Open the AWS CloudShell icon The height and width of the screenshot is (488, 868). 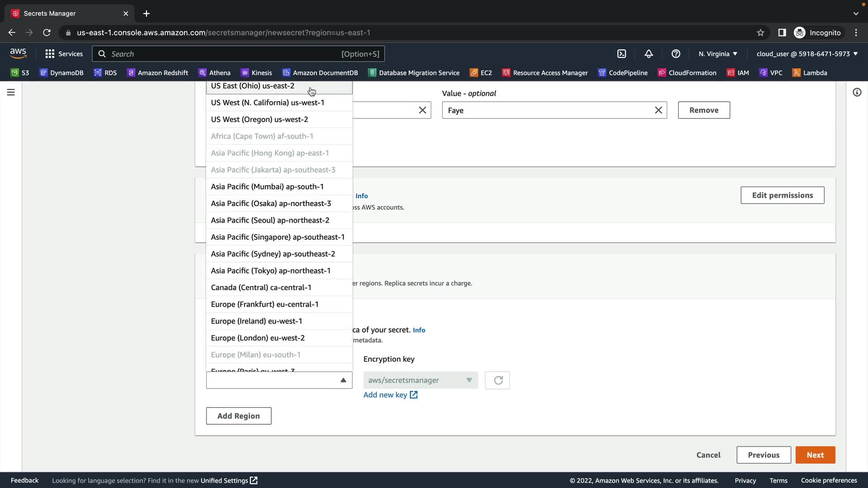pyautogui.click(x=622, y=54)
